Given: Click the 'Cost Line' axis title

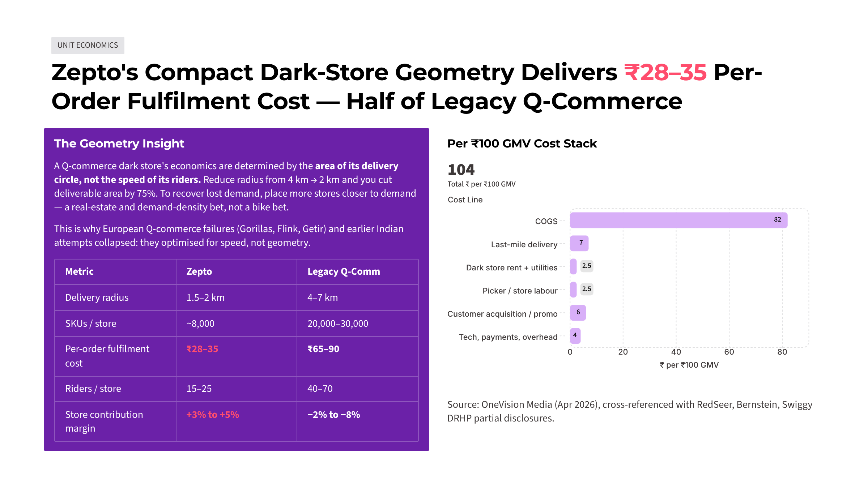Looking at the screenshot, I should pos(465,200).
